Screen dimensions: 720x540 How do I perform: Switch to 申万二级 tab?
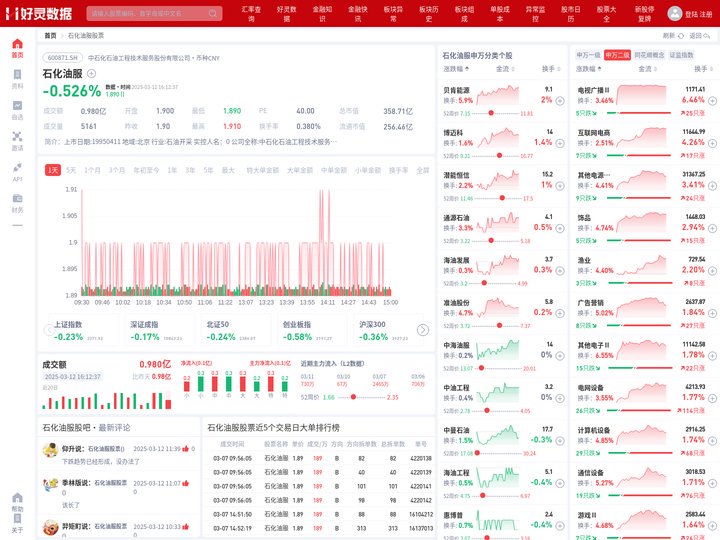click(x=617, y=55)
